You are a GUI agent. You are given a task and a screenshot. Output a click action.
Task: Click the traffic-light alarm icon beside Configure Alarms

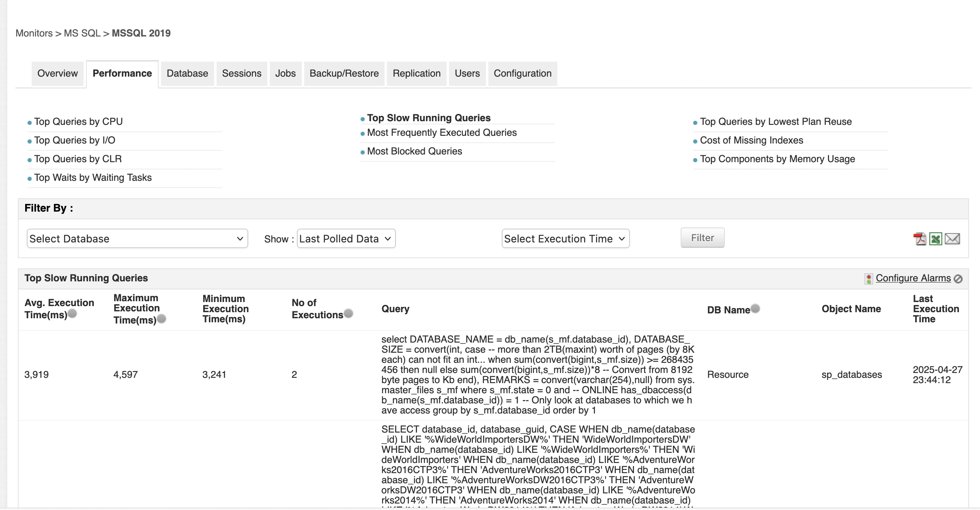(868, 278)
